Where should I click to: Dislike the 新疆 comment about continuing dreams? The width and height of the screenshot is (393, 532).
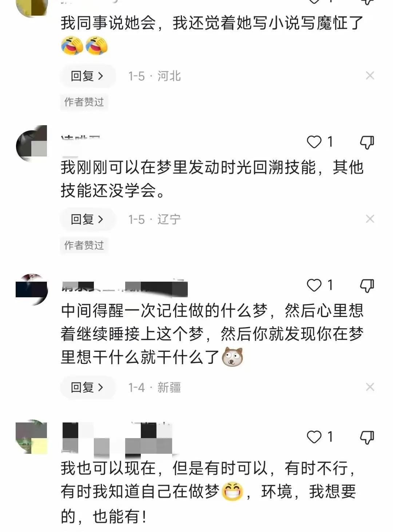pyautogui.click(x=367, y=286)
